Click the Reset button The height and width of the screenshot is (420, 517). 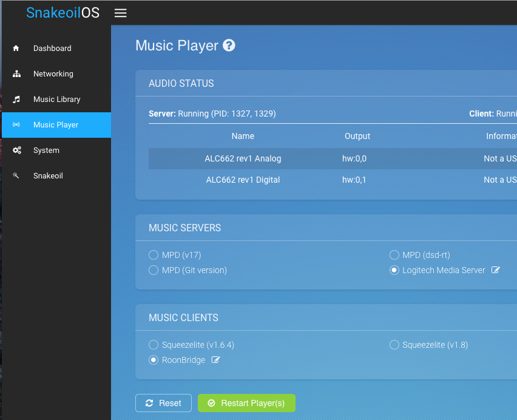[163, 403]
